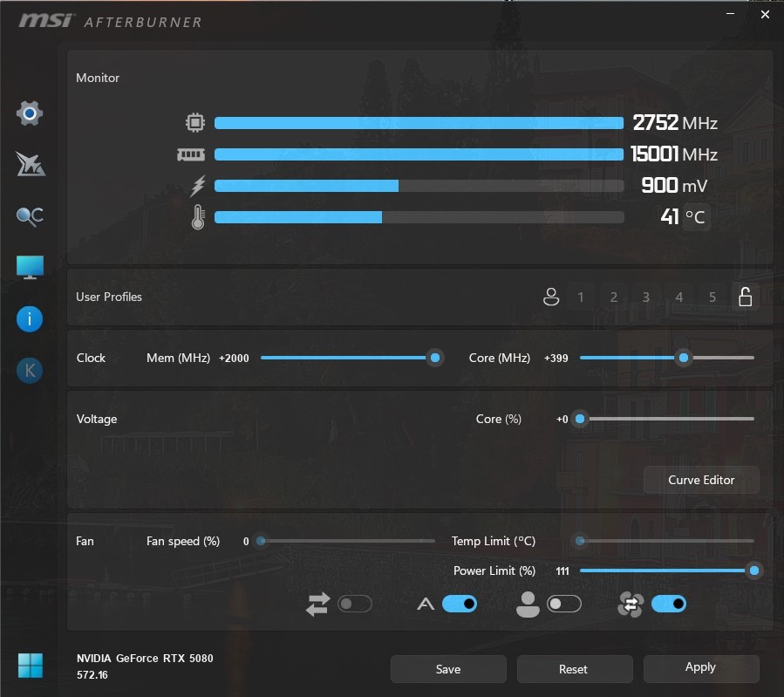Click the NVIDIA GeForce RTX 5080 label
This screenshot has width=784, height=697.
coord(145,658)
